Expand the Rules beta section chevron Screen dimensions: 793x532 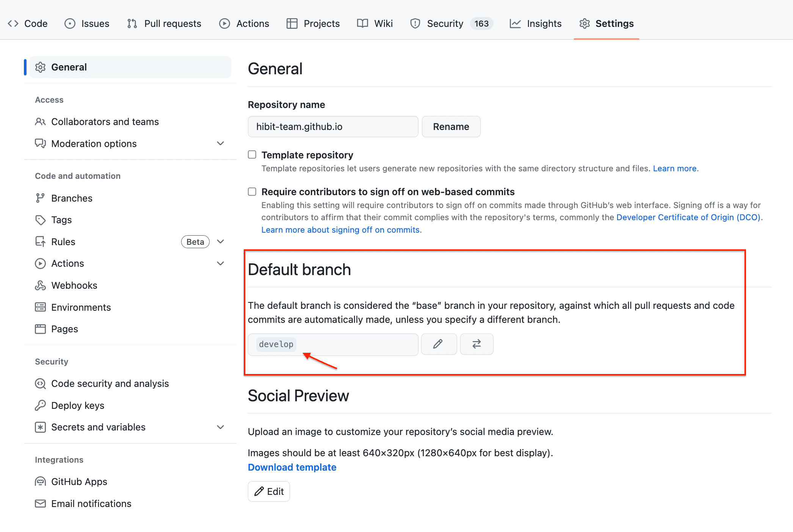tap(220, 241)
